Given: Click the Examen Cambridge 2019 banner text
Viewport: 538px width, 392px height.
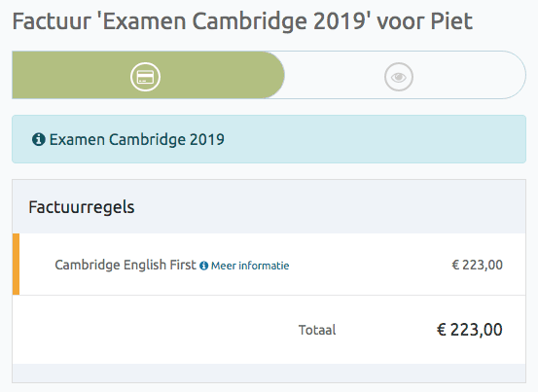Looking at the screenshot, I should pyautogui.click(x=136, y=140).
